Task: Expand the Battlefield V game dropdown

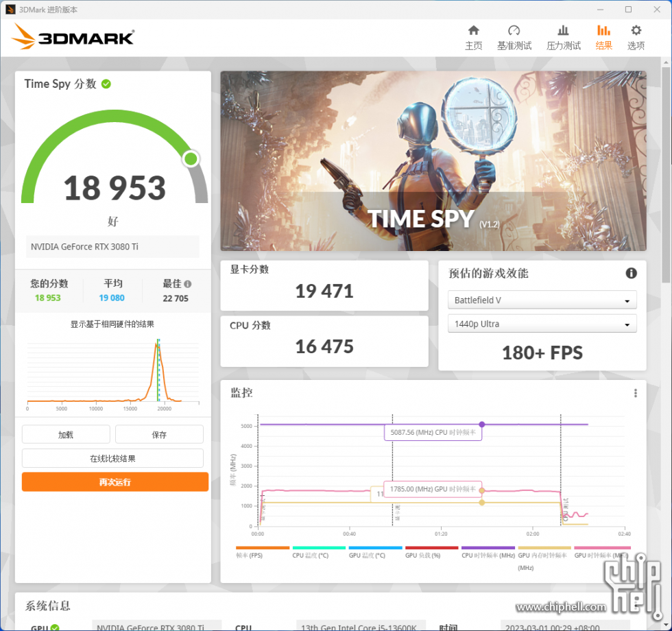Action: 542,300
